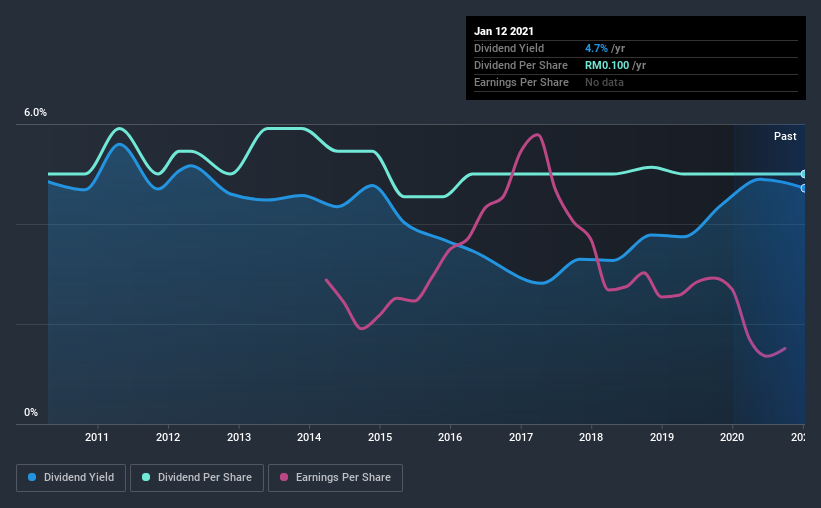This screenshot has width=821, height=508.
Task: Click the teal endpoint marker on Dividend Per Share line
Action: [x=803, y=174]
